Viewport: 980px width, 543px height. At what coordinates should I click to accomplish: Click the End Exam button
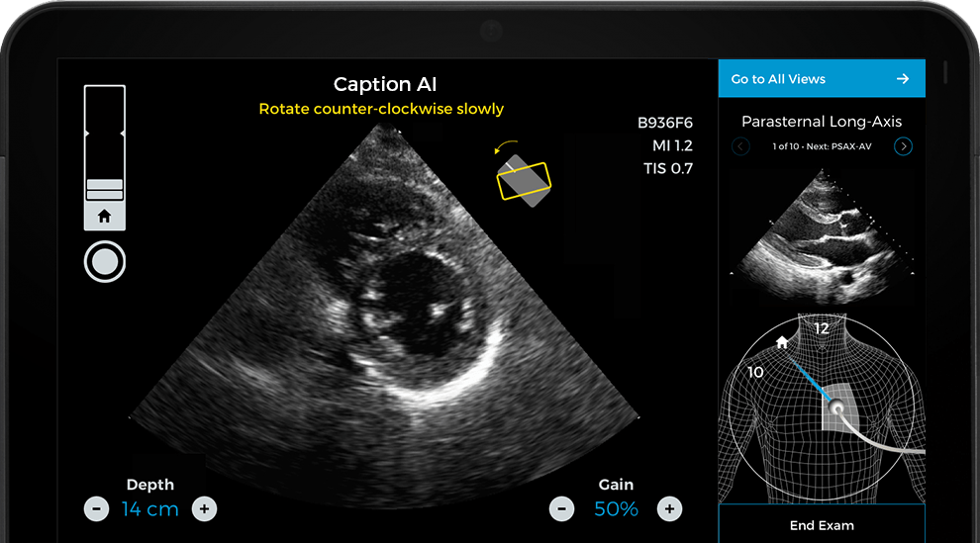coord(822,525)
